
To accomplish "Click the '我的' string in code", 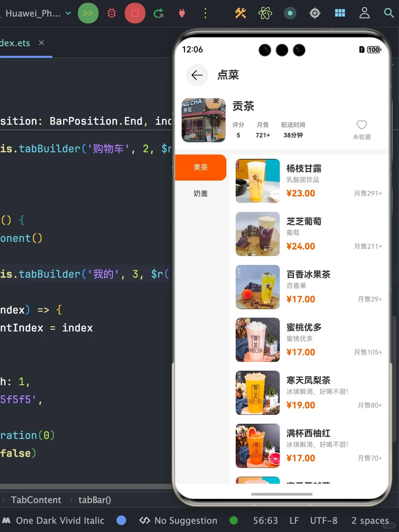I will point(103,274).
